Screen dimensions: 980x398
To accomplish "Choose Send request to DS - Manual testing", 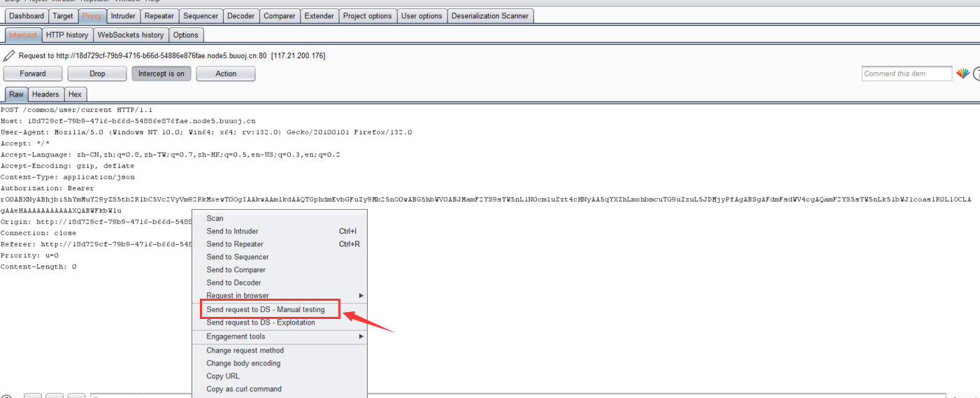I will [266, 309].
